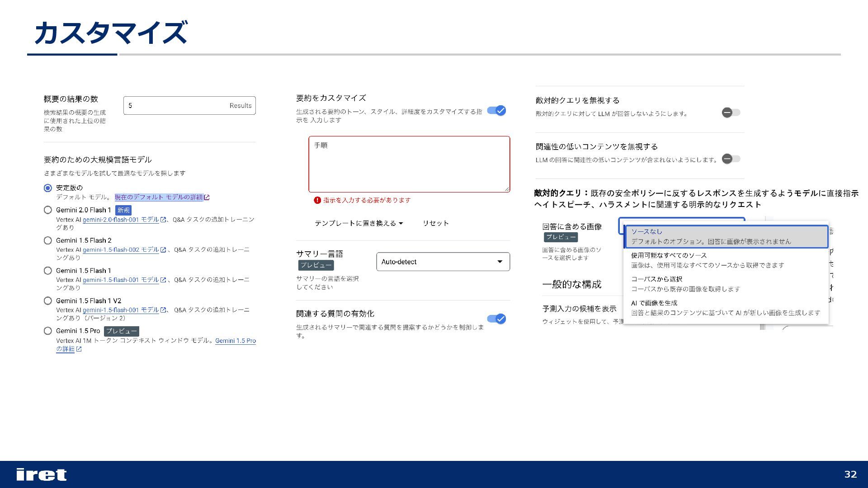Open the gemini-1.5-flash-002 モデル link

(121, 250)
